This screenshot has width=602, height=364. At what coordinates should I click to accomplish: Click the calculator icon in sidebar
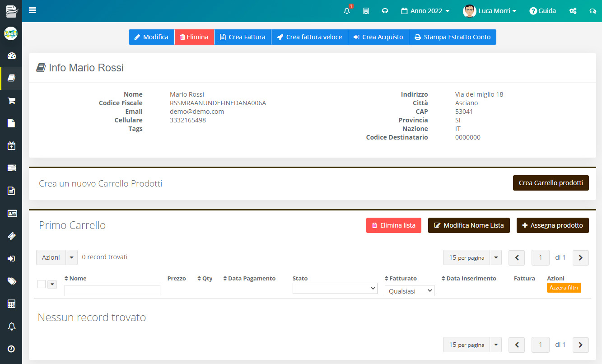pyautogui.click(x=12, y=303)
